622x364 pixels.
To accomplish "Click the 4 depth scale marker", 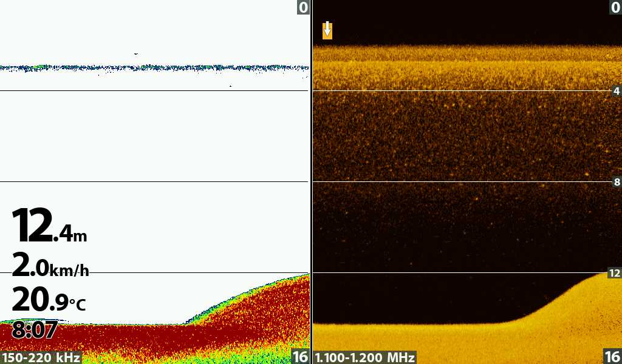I will point(617,91).
